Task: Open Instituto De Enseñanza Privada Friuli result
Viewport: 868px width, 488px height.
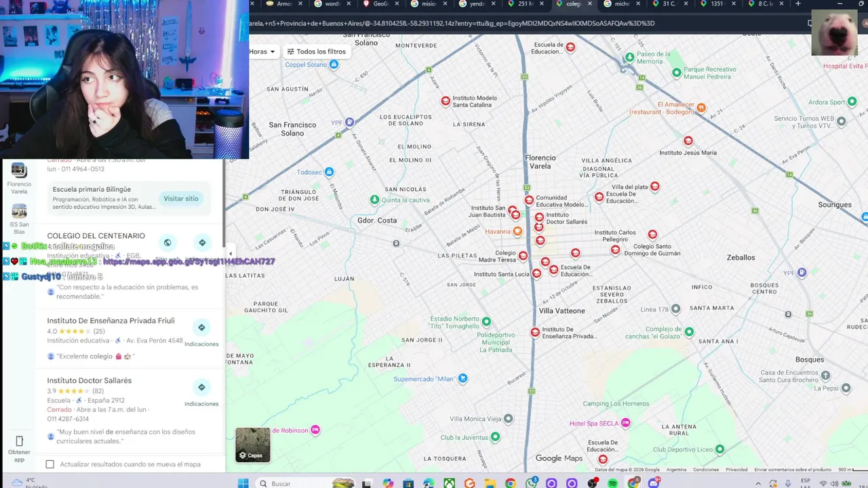Action: 111,321
